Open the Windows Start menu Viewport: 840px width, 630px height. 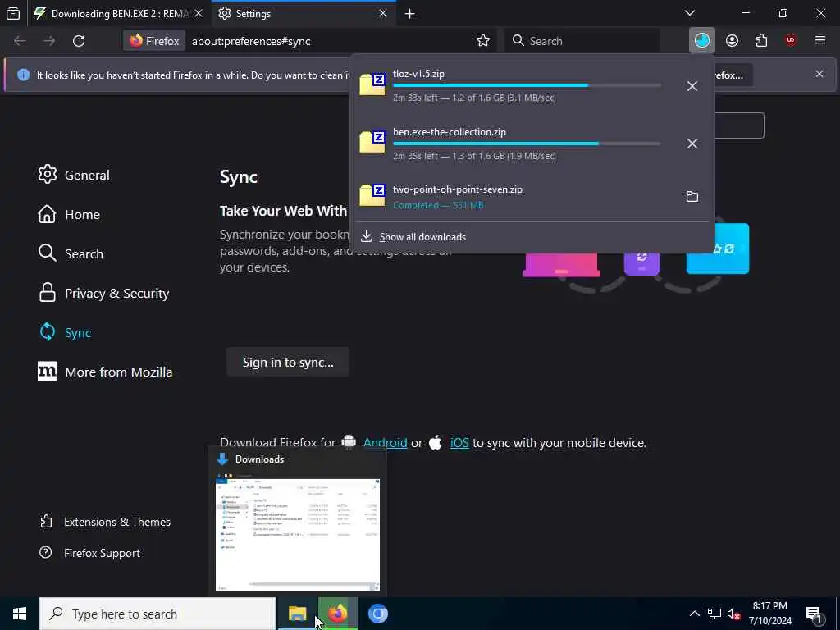point(20,614)
